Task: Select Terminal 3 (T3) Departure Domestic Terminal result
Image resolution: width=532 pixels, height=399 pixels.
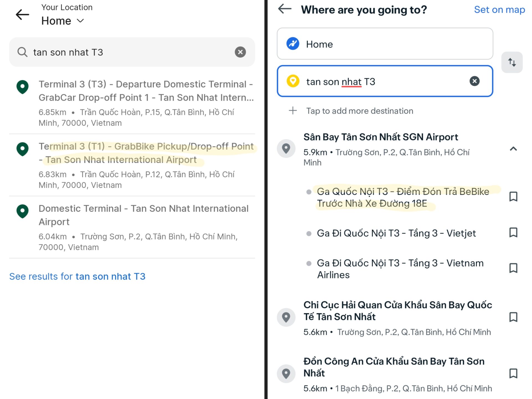Action: point(132,103)
